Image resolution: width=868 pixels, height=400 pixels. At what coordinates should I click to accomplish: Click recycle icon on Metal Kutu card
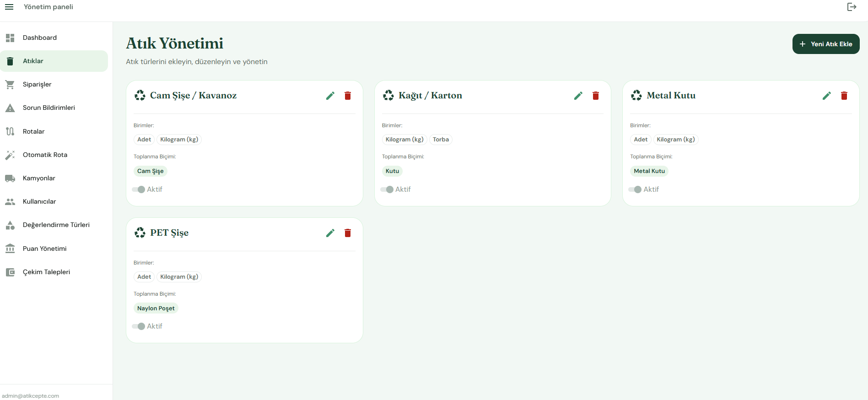coord(636,95)
